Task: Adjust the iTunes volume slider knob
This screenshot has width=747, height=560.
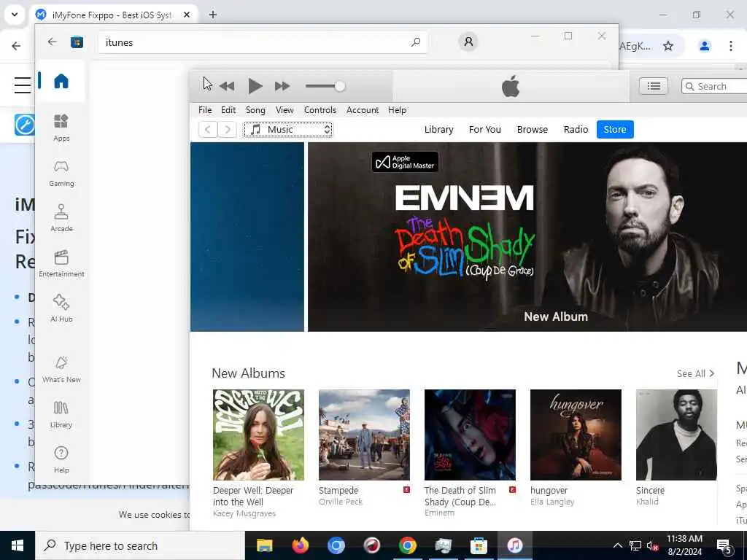Action: tap(340, 86)
